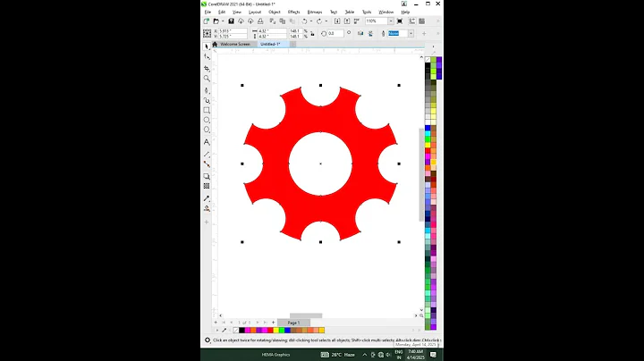Select the Interactive Fill tool
This screenshot has height=361, width=644.
[207, 208]
